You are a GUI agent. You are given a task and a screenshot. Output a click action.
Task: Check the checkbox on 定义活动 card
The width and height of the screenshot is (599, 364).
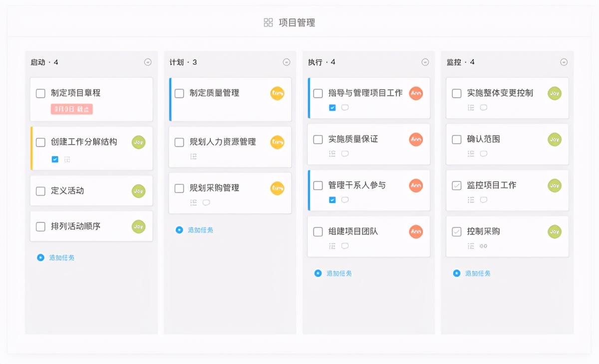click(40, 190)
